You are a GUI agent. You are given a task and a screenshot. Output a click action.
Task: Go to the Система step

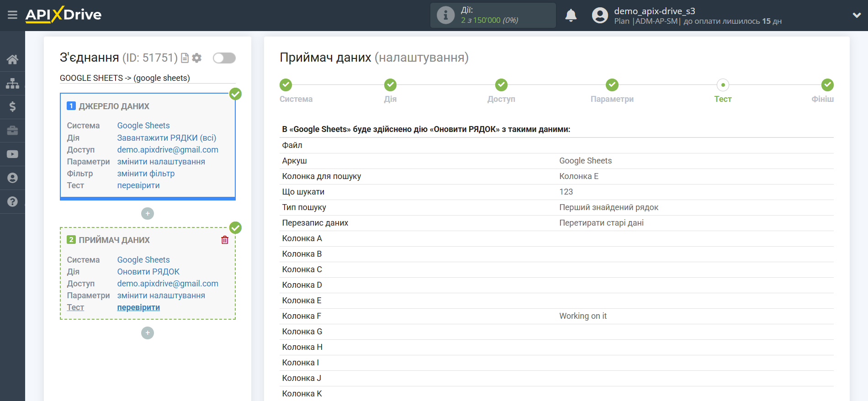pyautogui.click(x=286, y=85)
